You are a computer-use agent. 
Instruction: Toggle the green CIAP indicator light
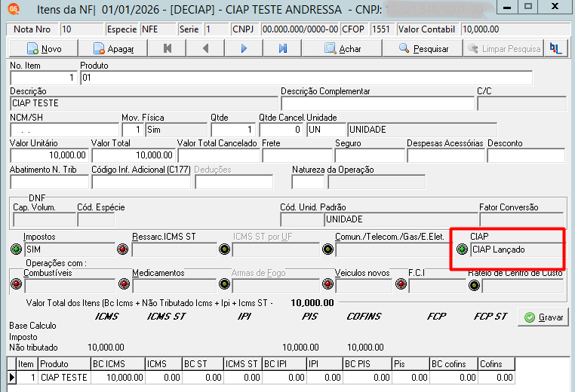point(462,250)
